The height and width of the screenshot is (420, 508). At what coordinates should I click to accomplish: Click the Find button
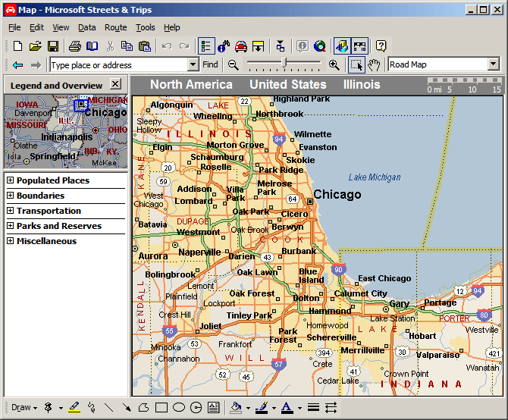pyautogui.click(x=210, y=64)
